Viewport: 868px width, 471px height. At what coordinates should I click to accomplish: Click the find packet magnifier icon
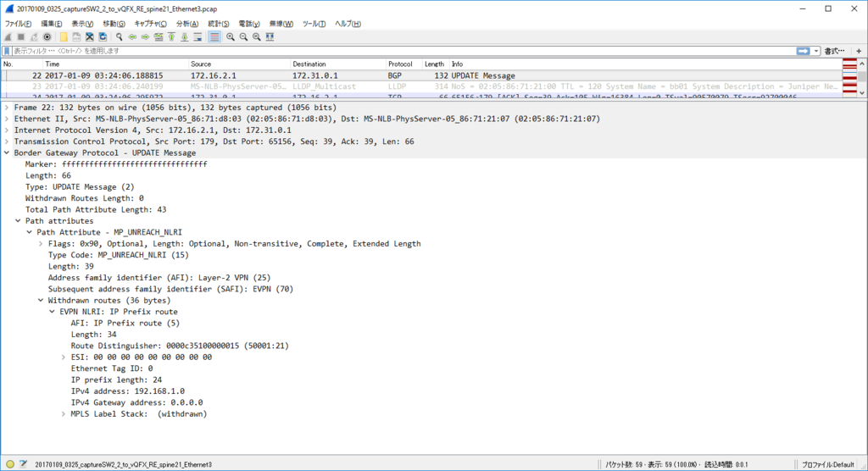click(x=119, y=37)
